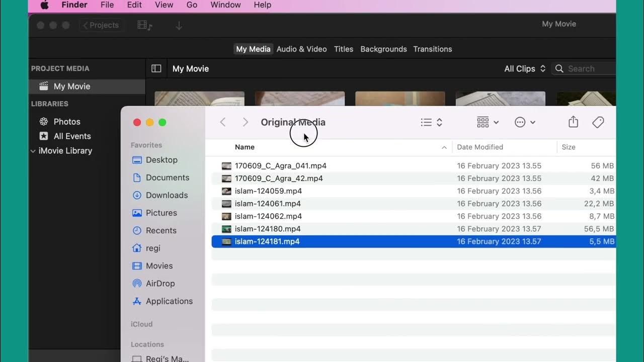Open the View menu

pos(164,5)
